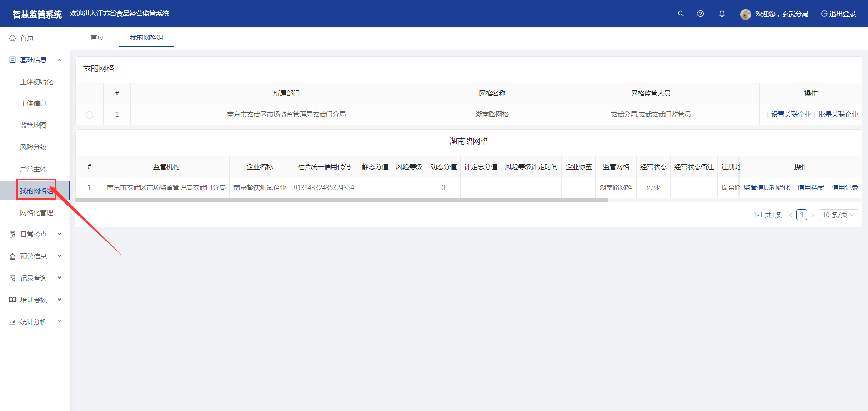Open the 10 条/页 page size dropdown
Image resolution: width=868 pixels, height=411 pixels.
click(x=838, y=215)
